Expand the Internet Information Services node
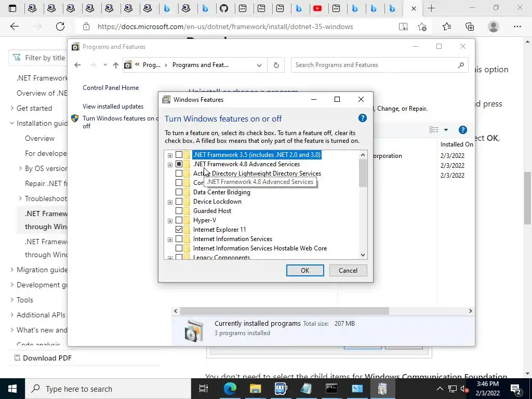Screen dimensions: 532x399 pos(170,240)
